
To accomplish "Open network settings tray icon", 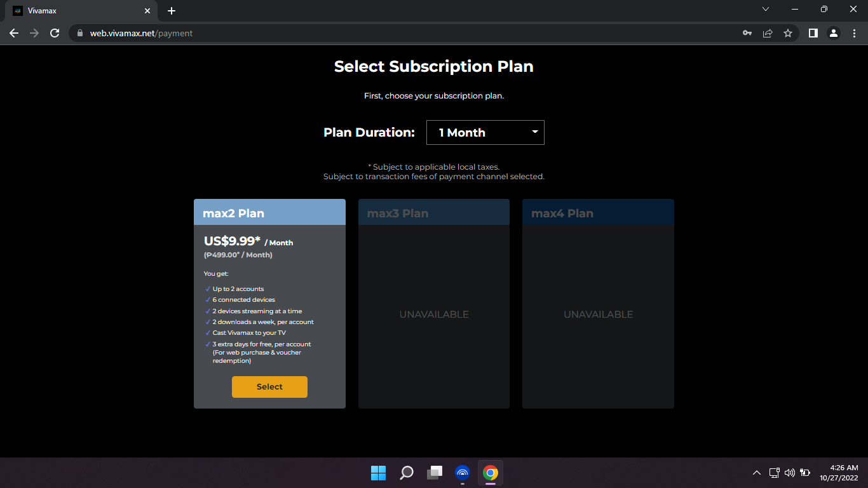I will [x=774, y=473].
